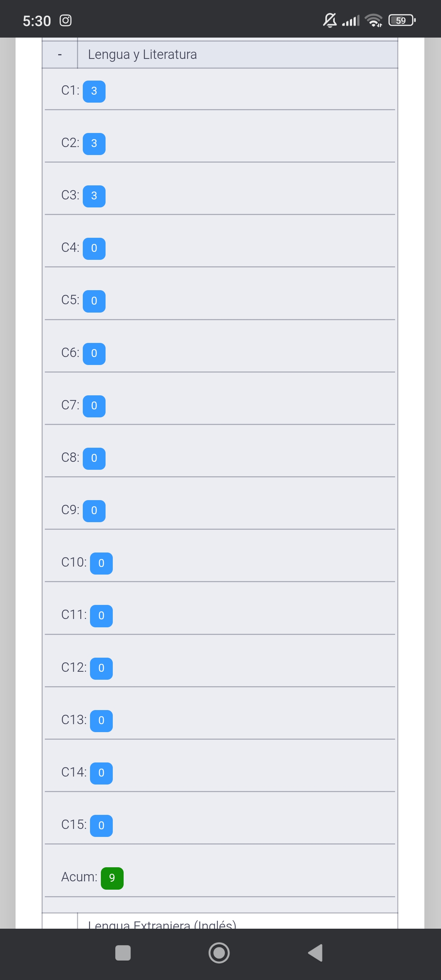Tap the green Acum total badge
The image size is (441, 980).
(x=112, y=878)
